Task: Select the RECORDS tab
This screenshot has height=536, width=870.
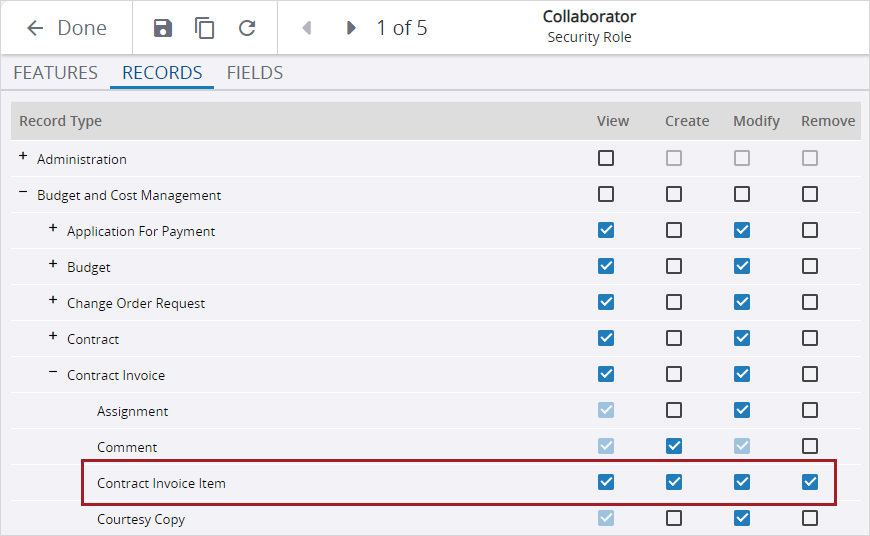Action: pyautogui.click(x=162, y=73)
